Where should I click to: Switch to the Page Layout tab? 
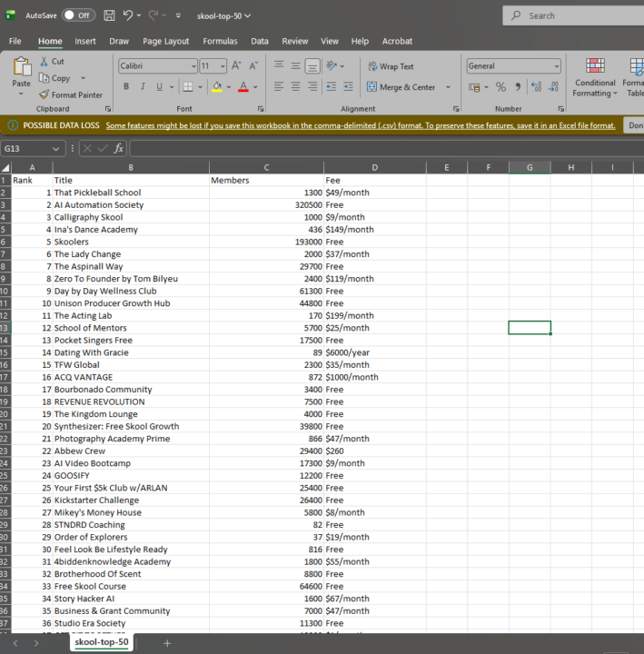[165, 41]
